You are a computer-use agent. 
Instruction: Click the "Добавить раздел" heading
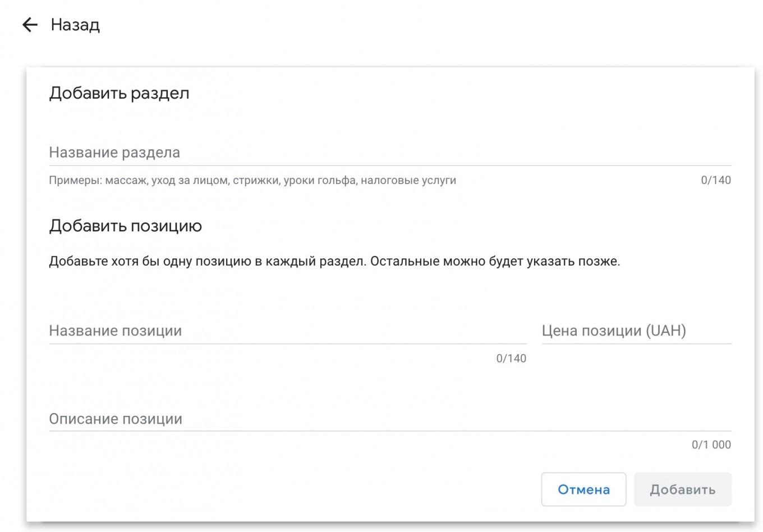pyautogui.click(x=119, y=93)
